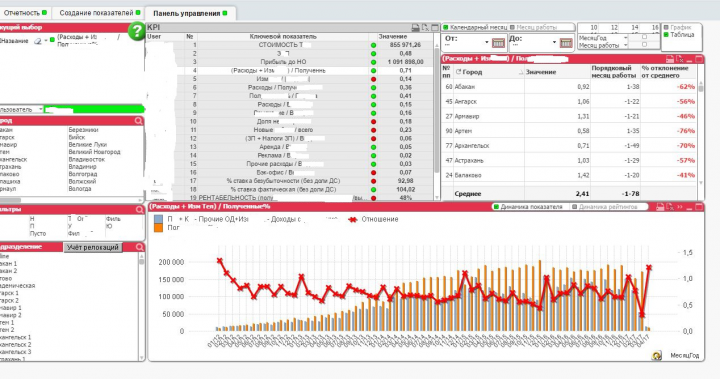Click the Ключевой показатель column header
This screenshot has width=720, height=379.
point(283,36)
